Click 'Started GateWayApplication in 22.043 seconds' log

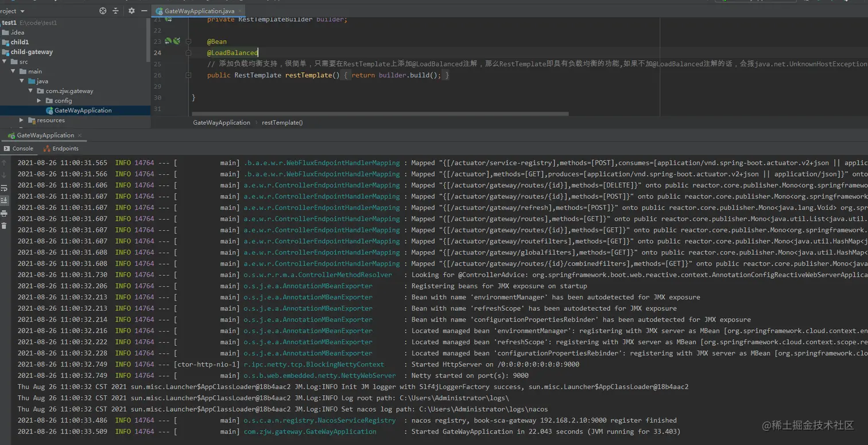click(x=546, y=432)
